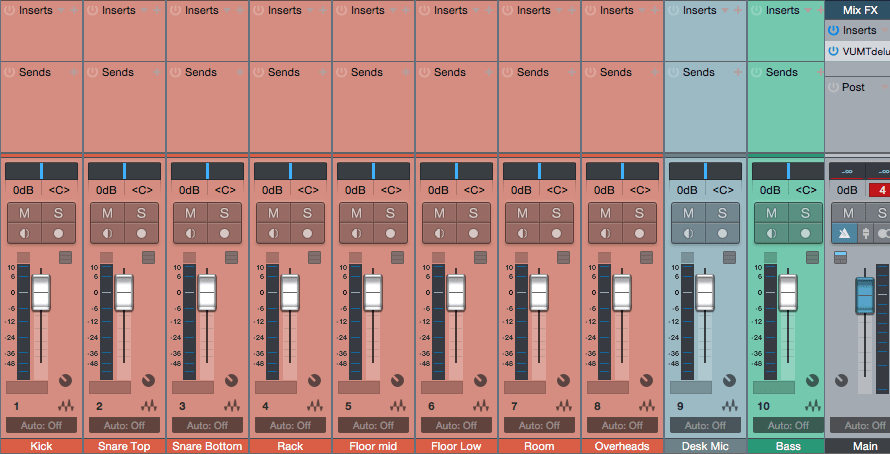Solo the Bass channel

(805, 213)
